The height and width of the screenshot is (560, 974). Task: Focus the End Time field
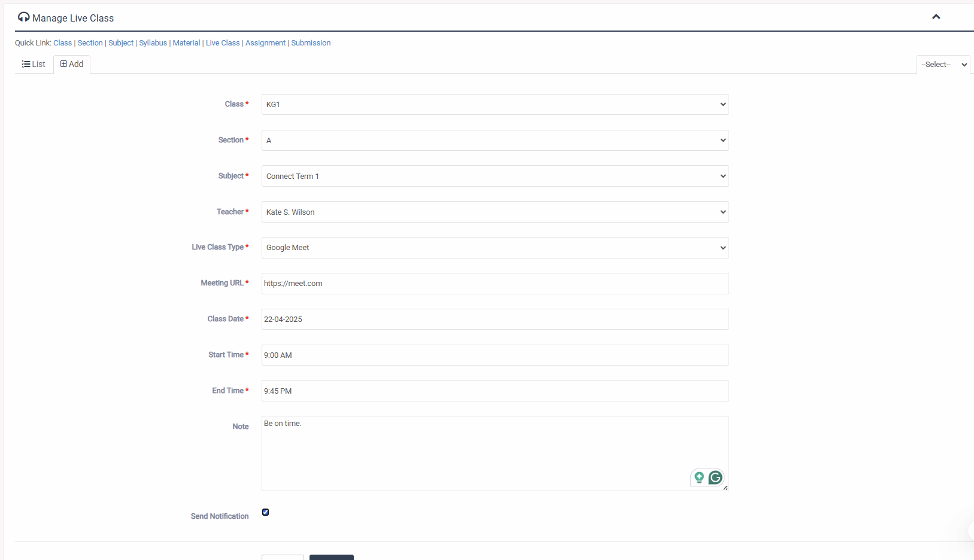[x=494, y=391]
